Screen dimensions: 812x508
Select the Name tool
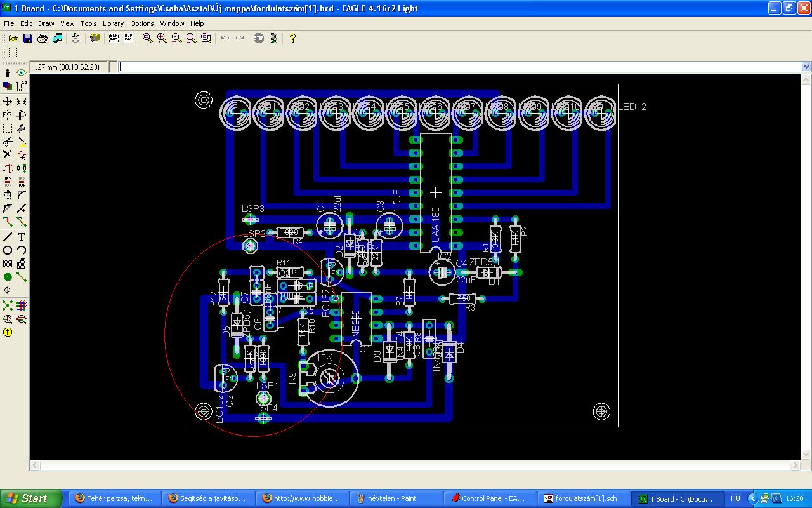pos(8,182)
